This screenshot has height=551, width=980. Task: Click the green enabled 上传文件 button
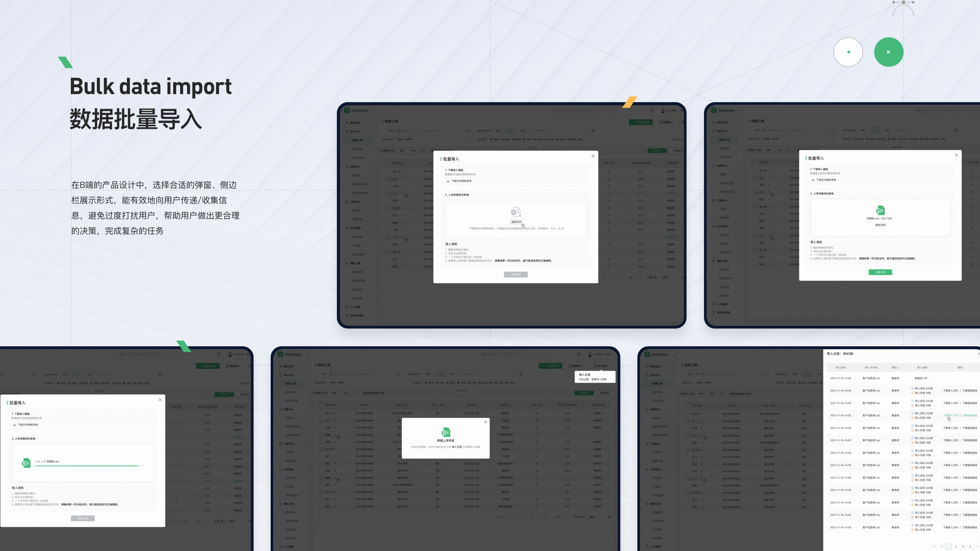tap(880, 272)
